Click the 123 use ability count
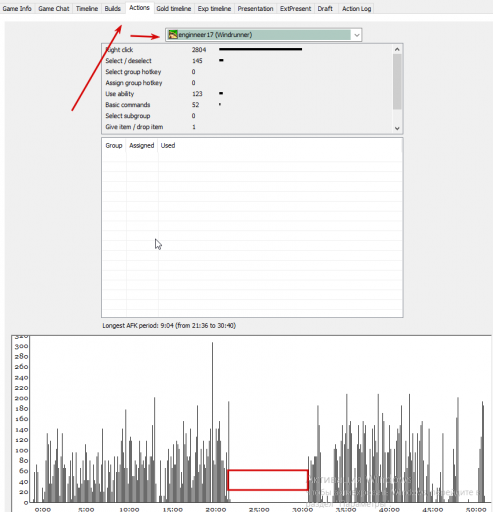 (197, 94)
